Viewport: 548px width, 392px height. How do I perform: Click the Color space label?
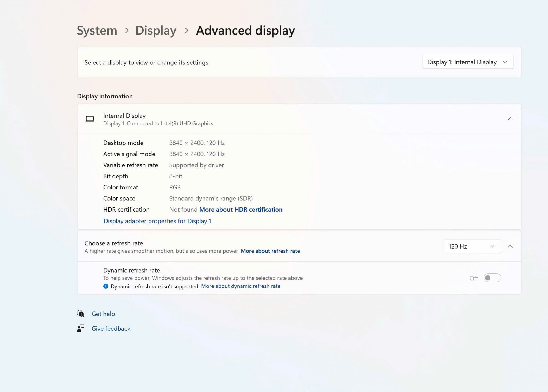click(x=119, y=199)
